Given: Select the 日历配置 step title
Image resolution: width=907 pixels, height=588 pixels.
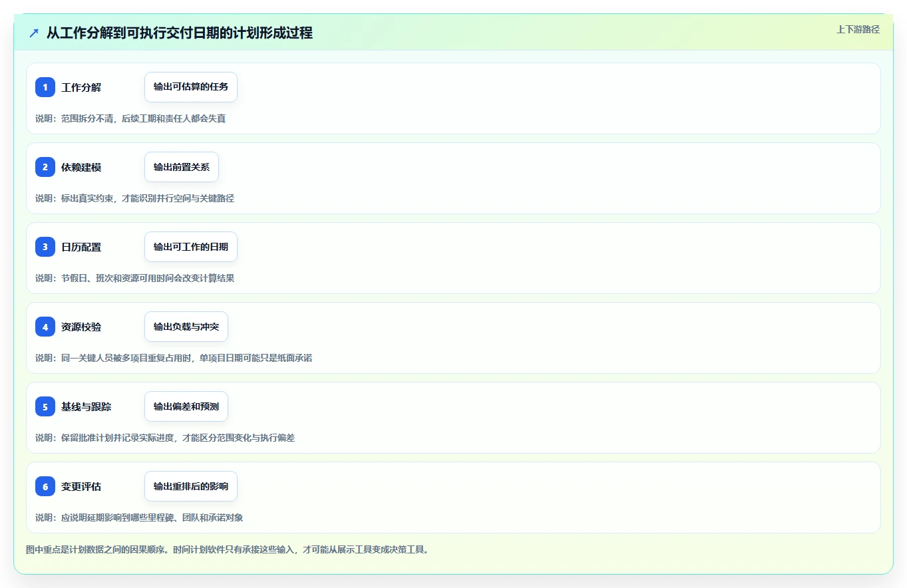Looking at the screenshot, I should (81, 247).
